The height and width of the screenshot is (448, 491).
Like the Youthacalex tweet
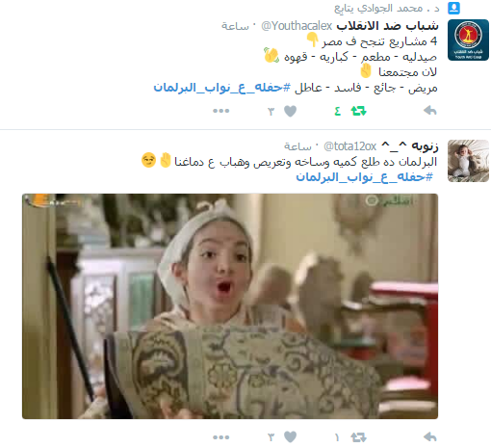[x=290, y=111]
